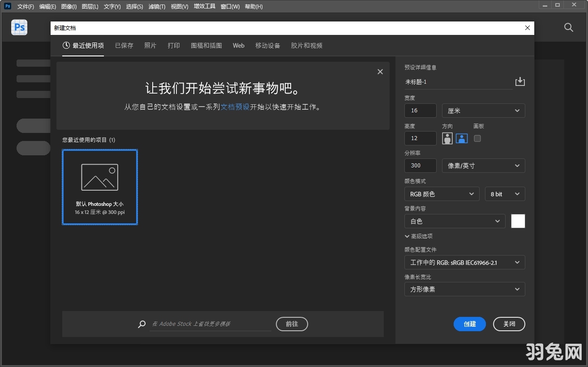Click the white background color swatch

518,221
